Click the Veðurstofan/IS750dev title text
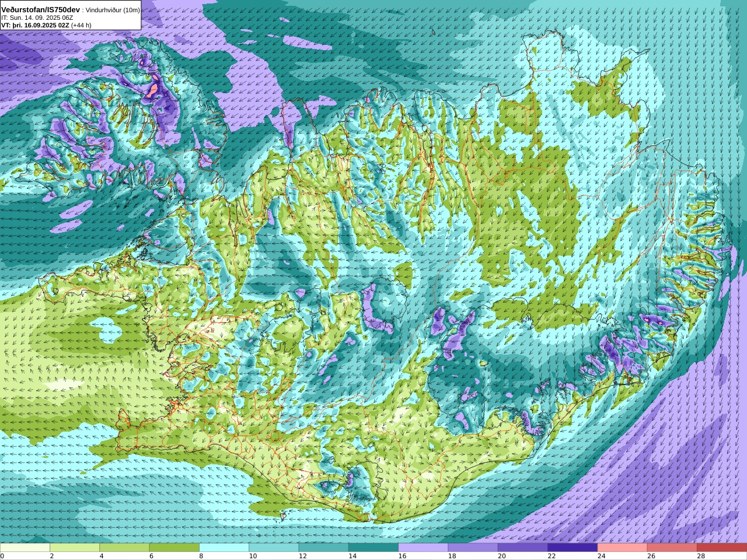The height and width of the screenshot is (560, 747). [41, 10]
